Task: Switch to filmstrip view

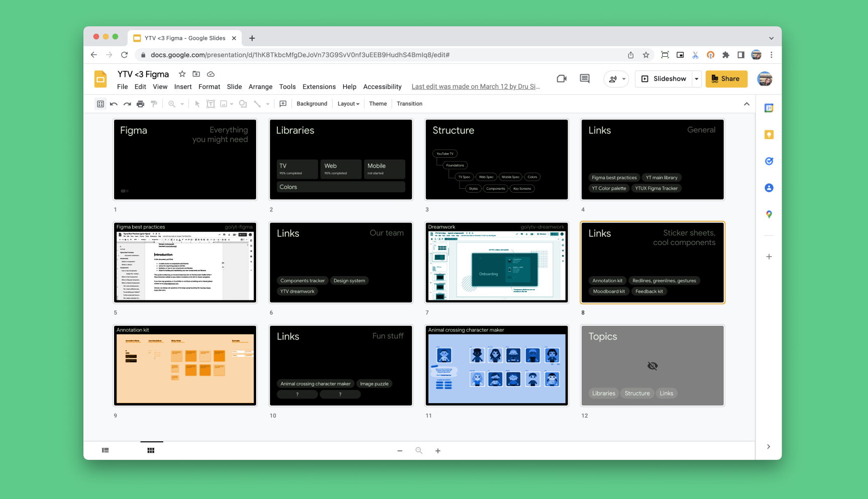Action: click(x=105, y=450)
